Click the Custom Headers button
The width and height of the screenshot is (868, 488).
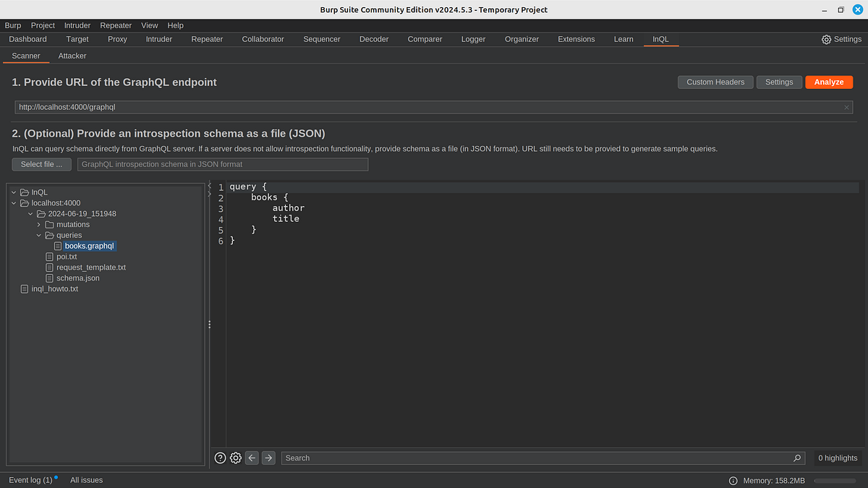(x=715, y=82)
